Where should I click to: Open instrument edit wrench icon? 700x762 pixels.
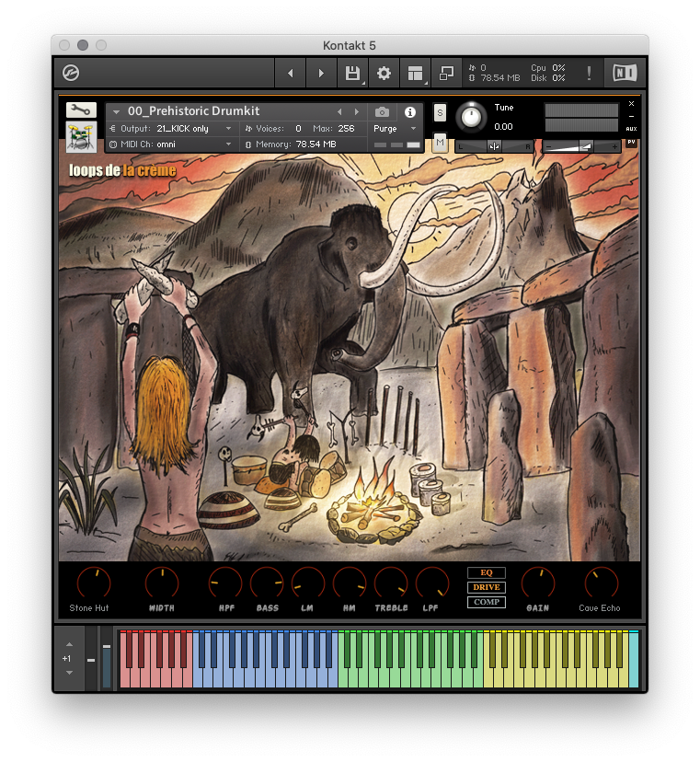click(x=81, y=110)
